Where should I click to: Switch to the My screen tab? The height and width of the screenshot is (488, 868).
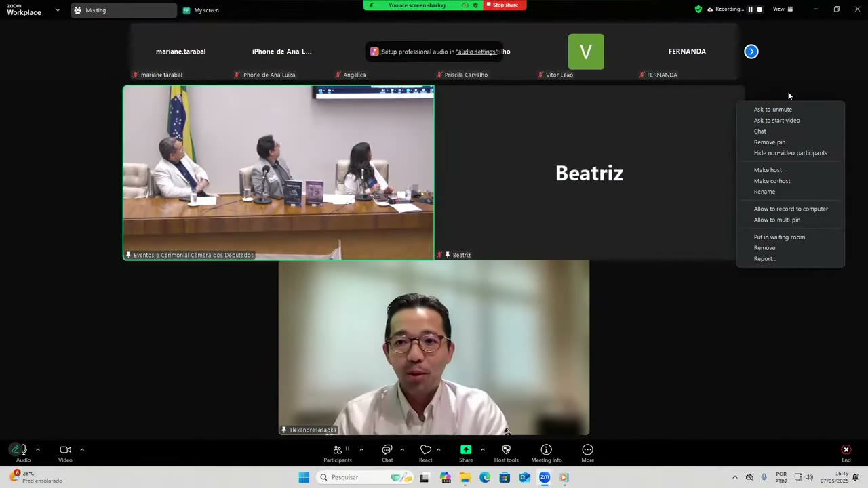pos(201,10)
